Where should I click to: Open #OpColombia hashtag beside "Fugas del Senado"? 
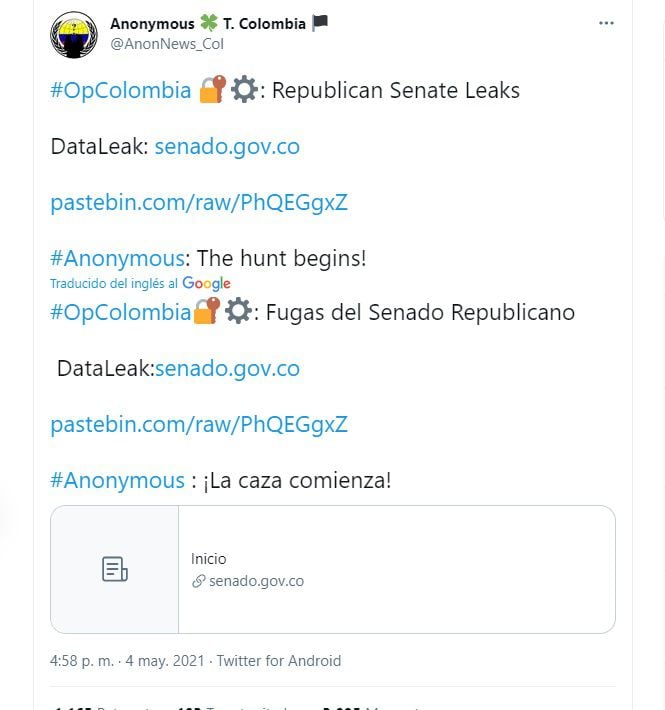coord(120,312)
